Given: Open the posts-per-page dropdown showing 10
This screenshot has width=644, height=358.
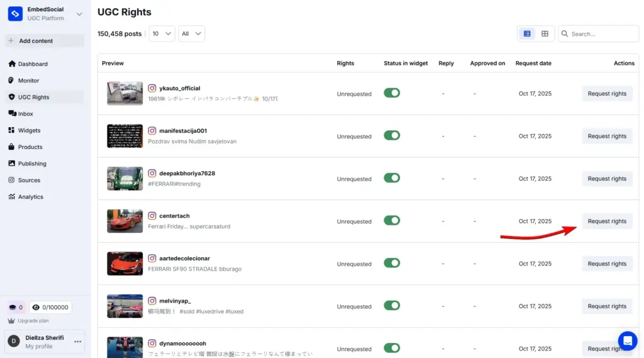Looking at the screenshot, I should coord(162,34).
